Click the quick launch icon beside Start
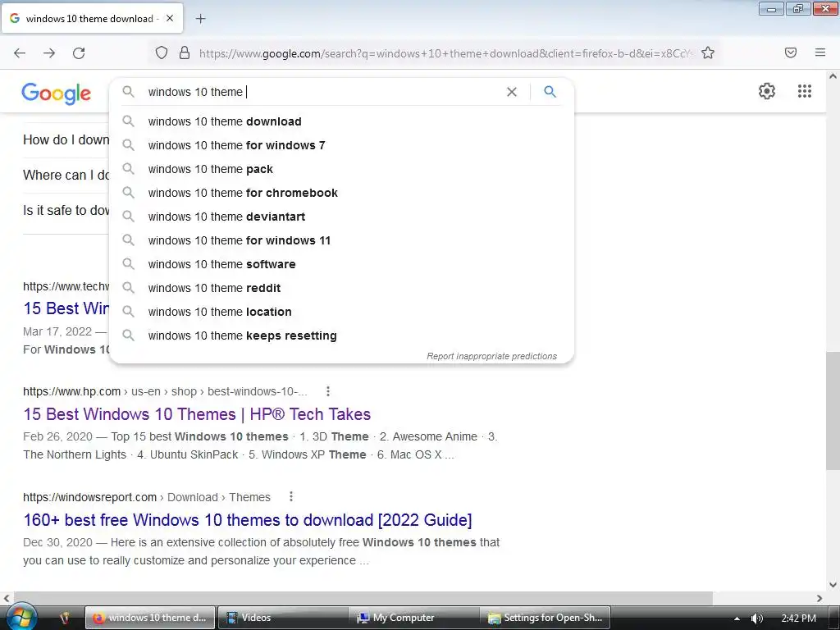This screenshot has width=840, height=630. click(x=65, y=618)
